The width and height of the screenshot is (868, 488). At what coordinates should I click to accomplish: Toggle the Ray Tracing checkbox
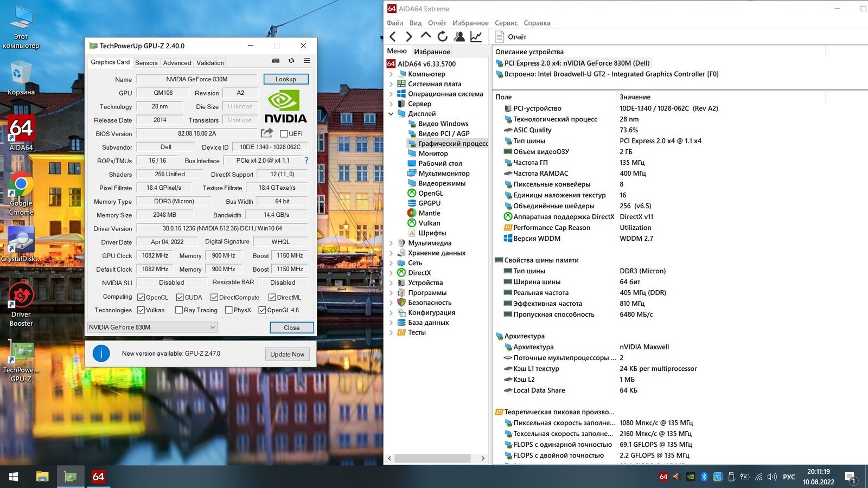pos(179,310)
